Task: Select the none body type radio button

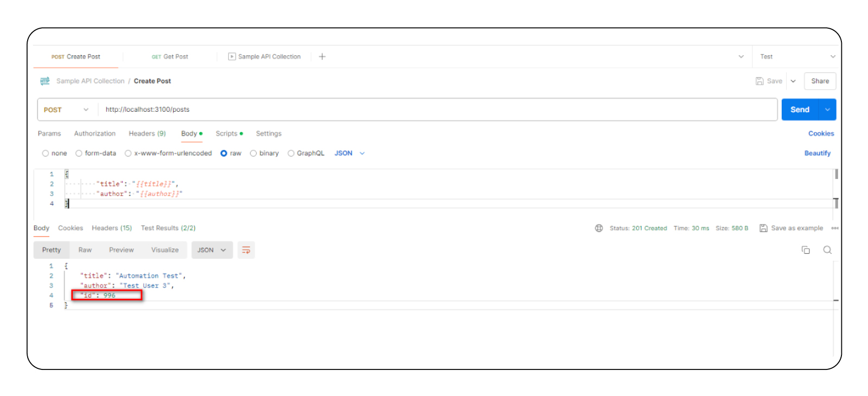Action: [46, 153]
